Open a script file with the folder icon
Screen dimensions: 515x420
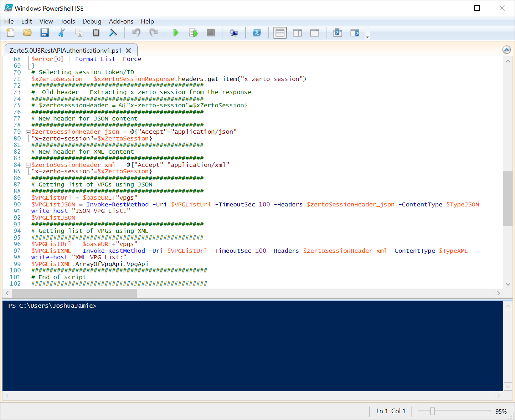point(27,33)
